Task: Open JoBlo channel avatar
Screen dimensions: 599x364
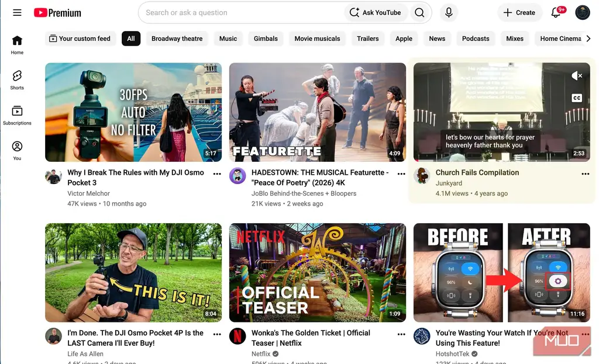Action: click(237, 176)
